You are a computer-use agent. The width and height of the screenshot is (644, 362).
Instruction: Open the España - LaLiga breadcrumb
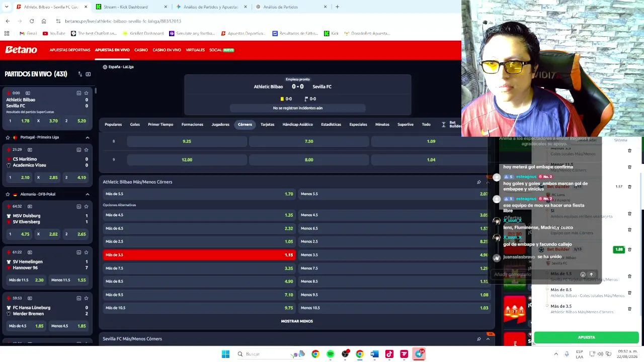pyautogui.click(x=118, y=67)
